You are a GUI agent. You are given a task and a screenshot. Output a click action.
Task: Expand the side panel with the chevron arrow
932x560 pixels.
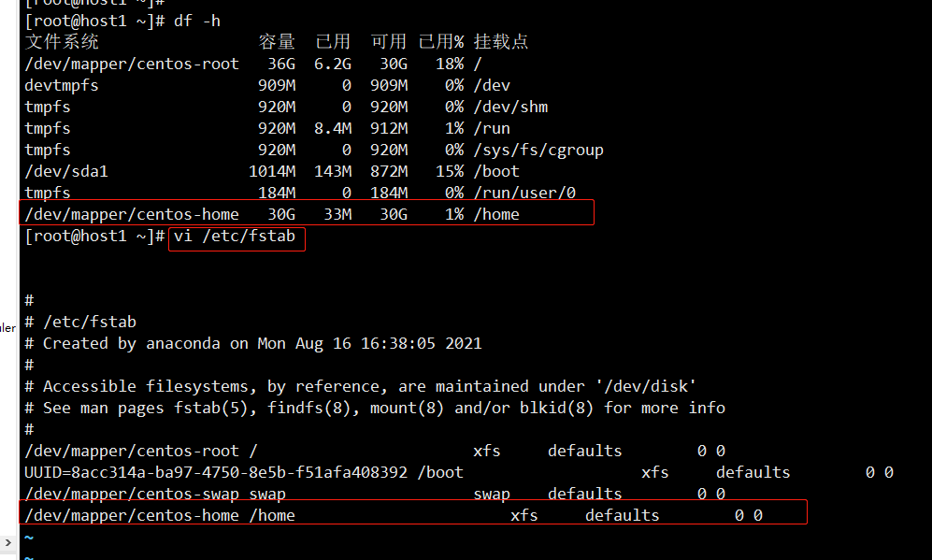(7, 542)
